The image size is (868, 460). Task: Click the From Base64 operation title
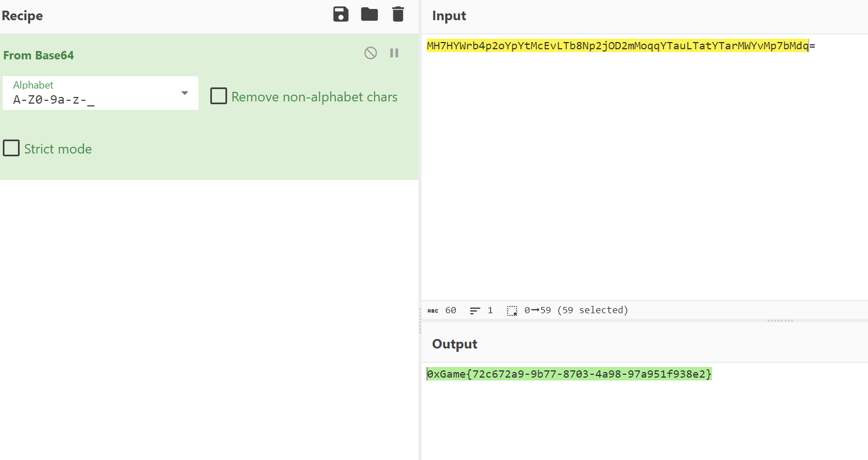pos(39,55)
